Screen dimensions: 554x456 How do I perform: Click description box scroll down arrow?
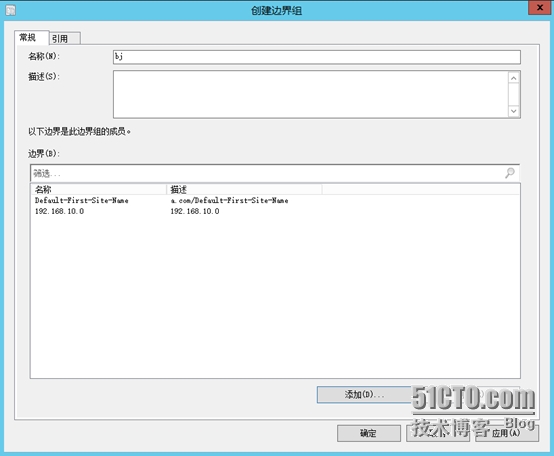pos(514,111)
